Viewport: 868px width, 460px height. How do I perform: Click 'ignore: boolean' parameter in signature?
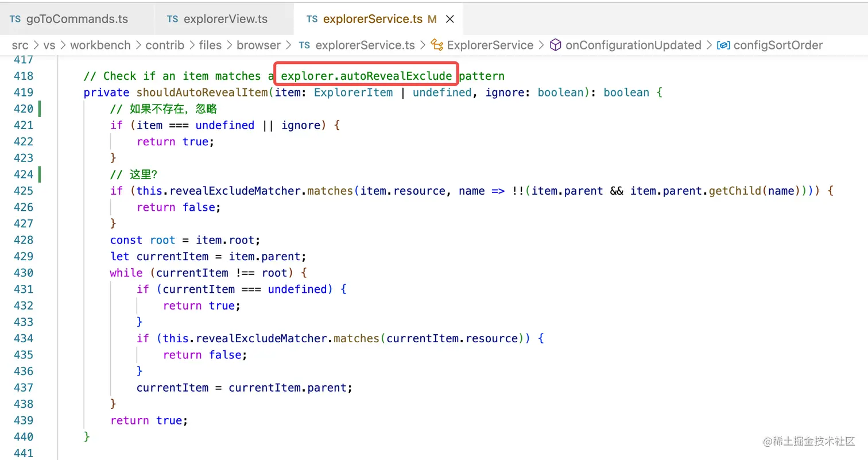[535, 92]
